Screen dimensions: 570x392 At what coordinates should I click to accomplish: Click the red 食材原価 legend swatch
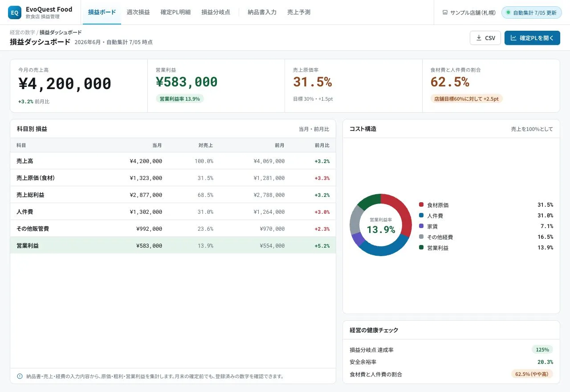[x=421, y=205]
